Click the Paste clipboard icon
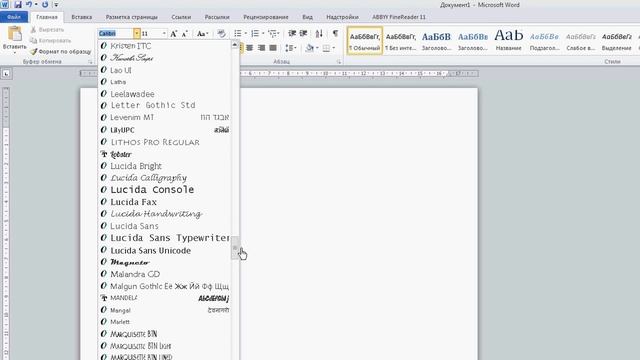 pos(15,34)
